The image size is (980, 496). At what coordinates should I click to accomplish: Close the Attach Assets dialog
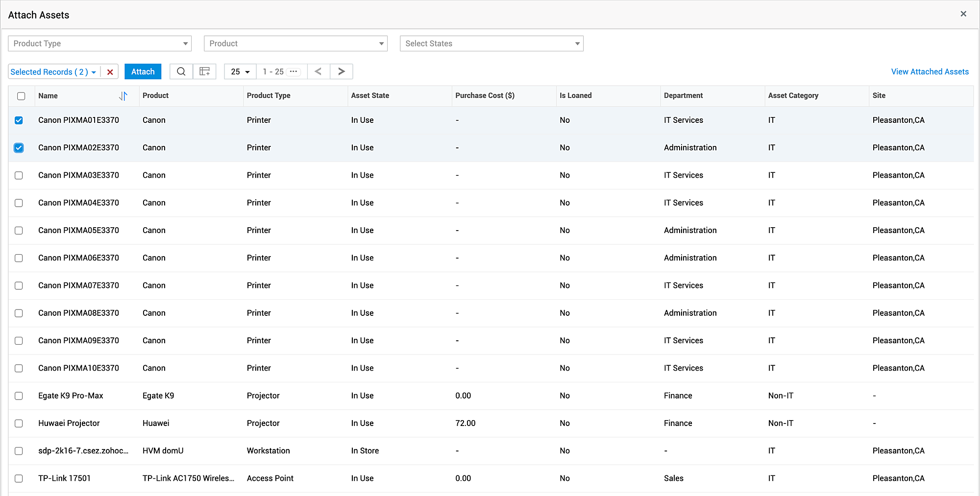click(x=963, y=14)
